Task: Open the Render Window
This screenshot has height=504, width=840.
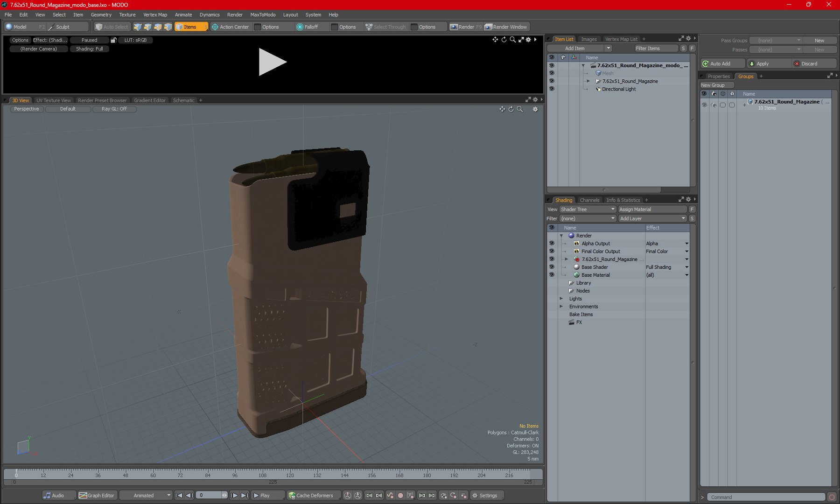Action: [506, 27]
